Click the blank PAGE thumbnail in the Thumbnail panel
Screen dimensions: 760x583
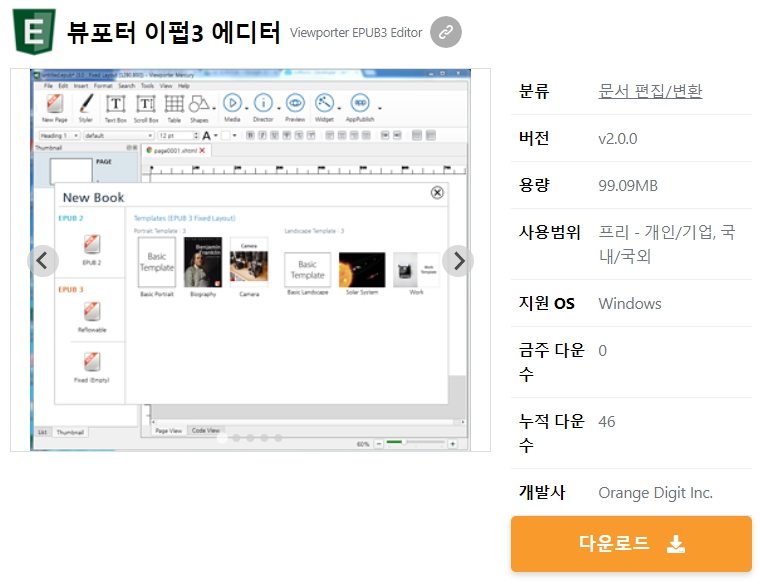tap(71, 170)
